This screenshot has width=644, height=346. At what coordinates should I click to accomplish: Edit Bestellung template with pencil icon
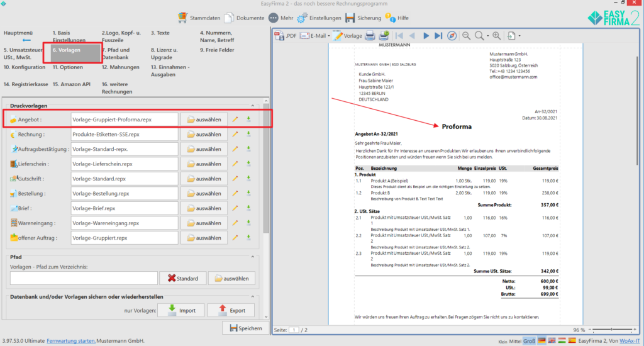tap(235, 194)
